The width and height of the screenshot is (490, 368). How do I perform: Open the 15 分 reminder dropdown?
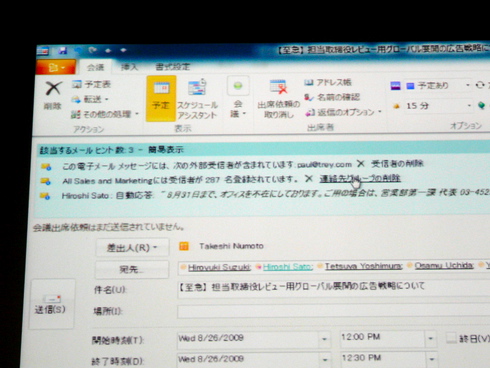coord(469,106)
